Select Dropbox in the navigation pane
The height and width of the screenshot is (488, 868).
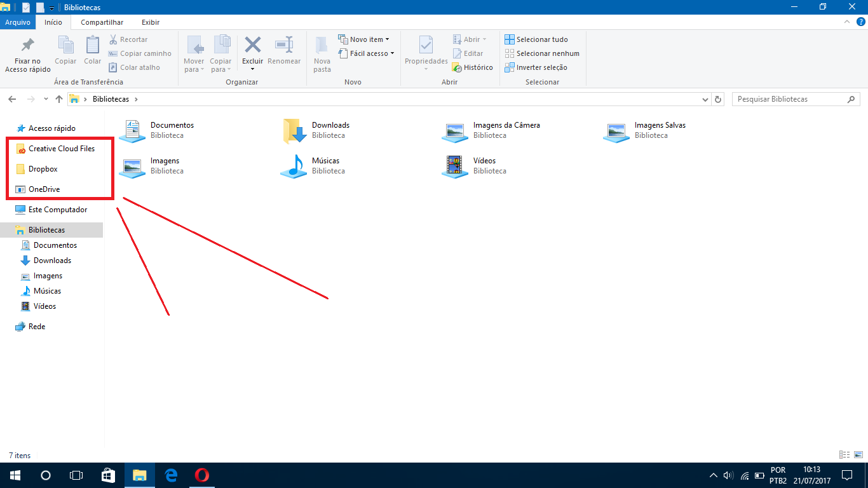coord(37,169)
